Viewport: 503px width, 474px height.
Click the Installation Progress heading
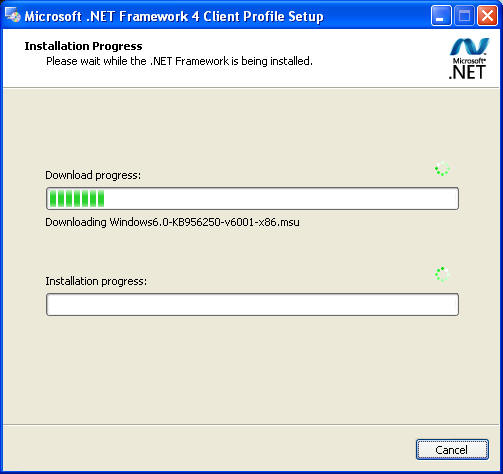coord(83,46)
